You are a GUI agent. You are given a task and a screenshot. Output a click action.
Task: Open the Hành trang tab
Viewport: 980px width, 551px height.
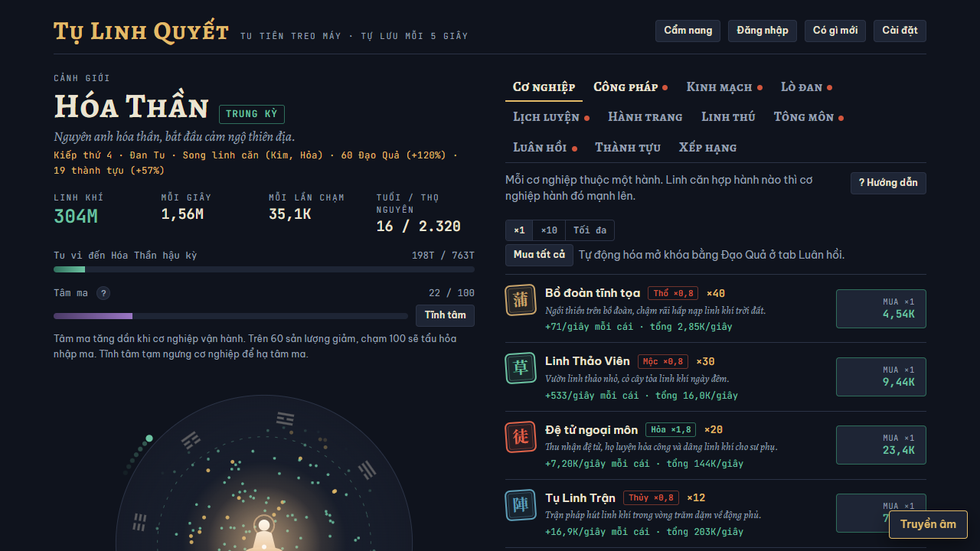[x=645, y=117]
